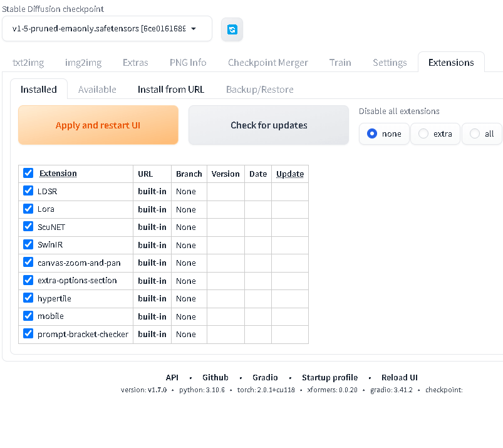503x448 pixels.
Task: Open the Gradio footer link
Action: tap(265, 377)
